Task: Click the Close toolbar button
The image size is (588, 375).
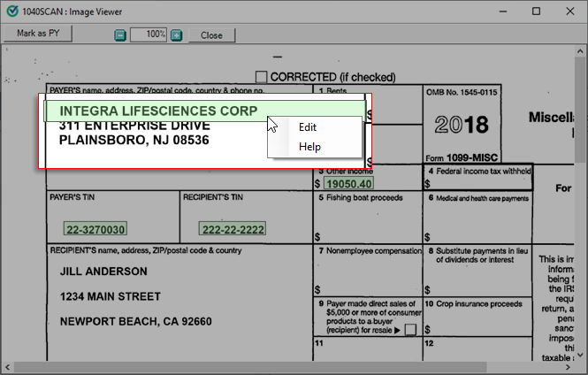Action: [211, 35]
